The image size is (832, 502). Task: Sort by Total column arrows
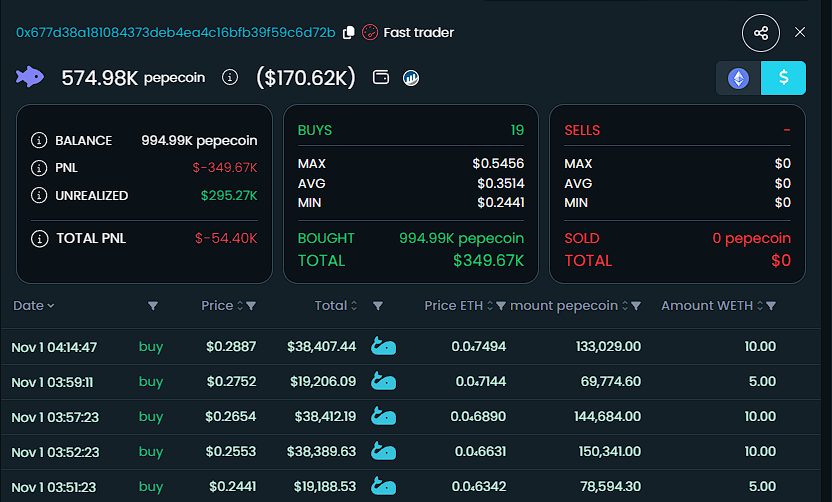coord(354,306)
